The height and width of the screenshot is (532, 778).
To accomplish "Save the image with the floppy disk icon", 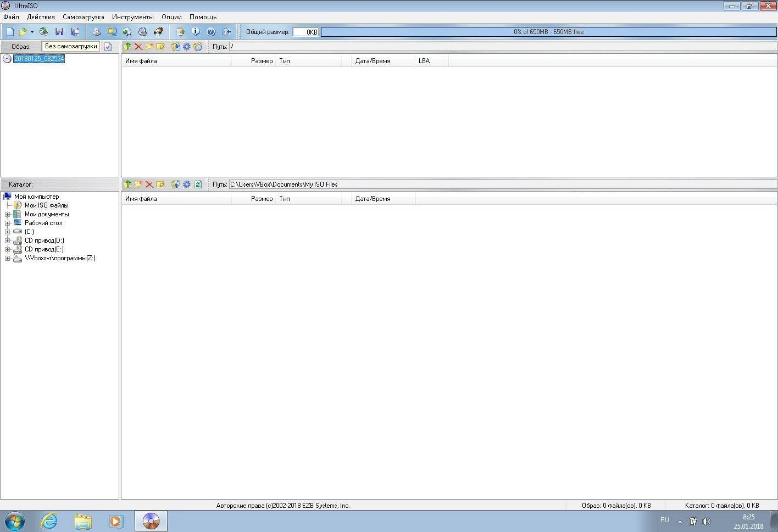I will tap(59, 32).
